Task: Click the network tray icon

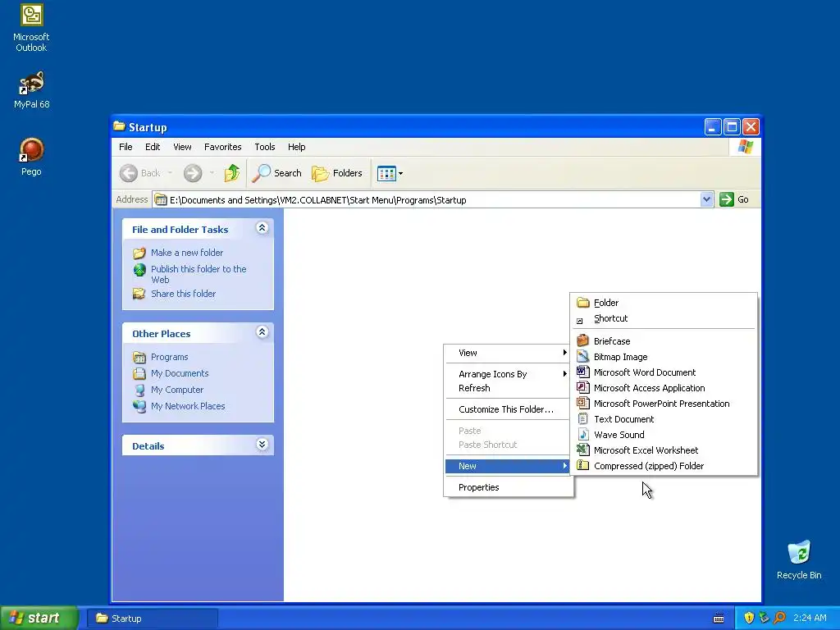Action: coord(764,618)
